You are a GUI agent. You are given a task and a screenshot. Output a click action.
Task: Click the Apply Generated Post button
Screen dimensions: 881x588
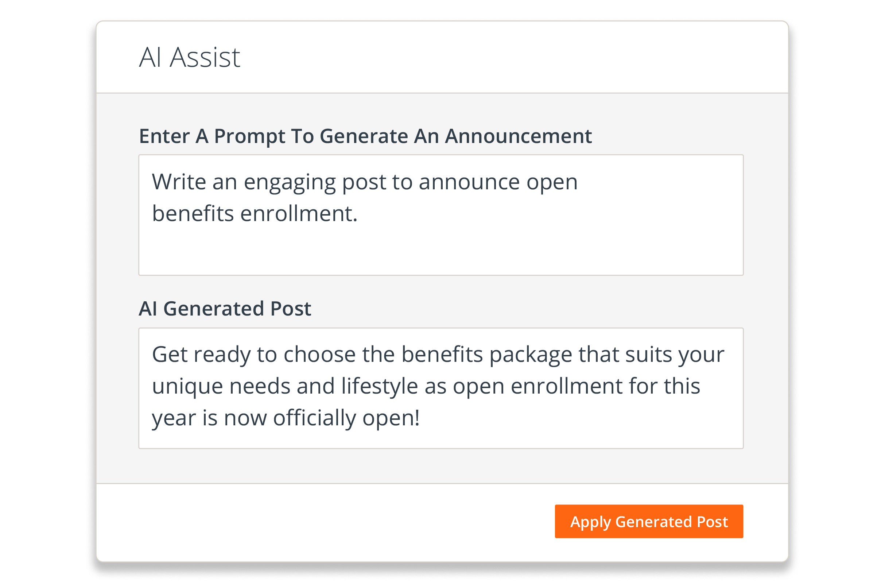pyautogui.click(x=649, y=521)
